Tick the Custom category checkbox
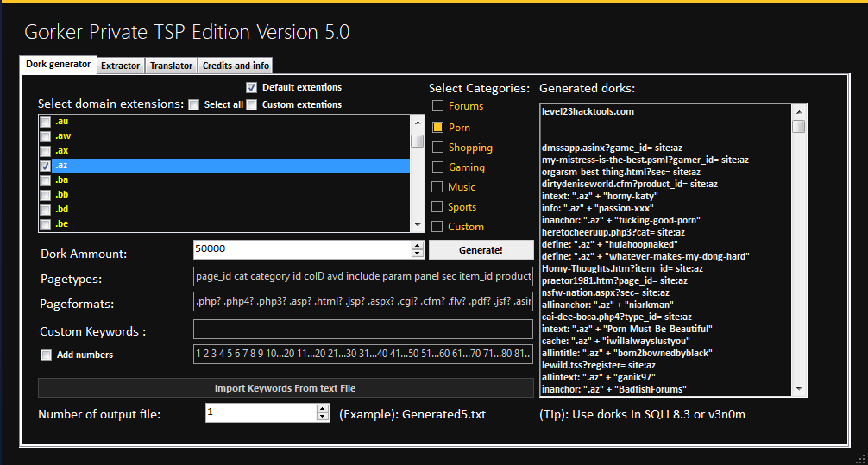The width and height of the screenshot is (868, 465). pyautogui.click(x=437, y=227)
